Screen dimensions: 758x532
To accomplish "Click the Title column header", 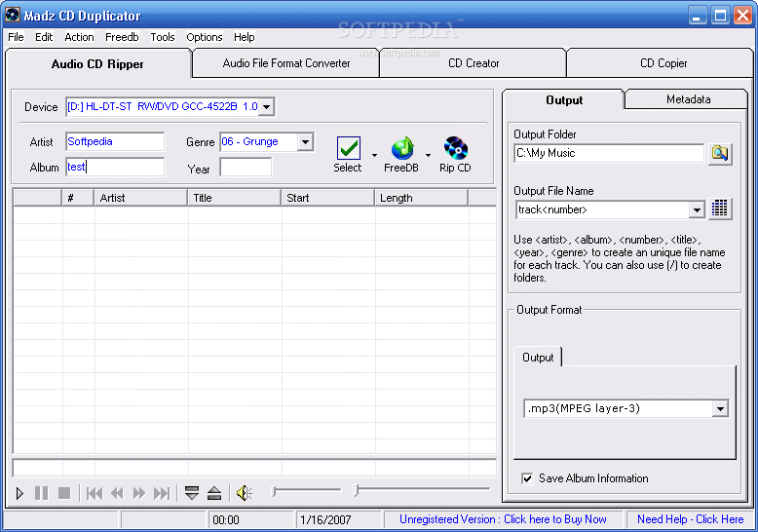I will tap(235, 198).
